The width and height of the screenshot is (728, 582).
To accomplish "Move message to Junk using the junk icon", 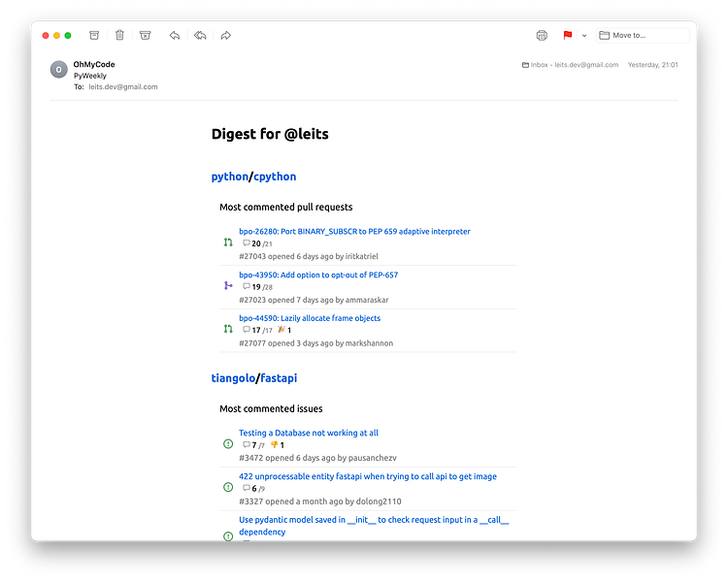I will click(146, 35).
